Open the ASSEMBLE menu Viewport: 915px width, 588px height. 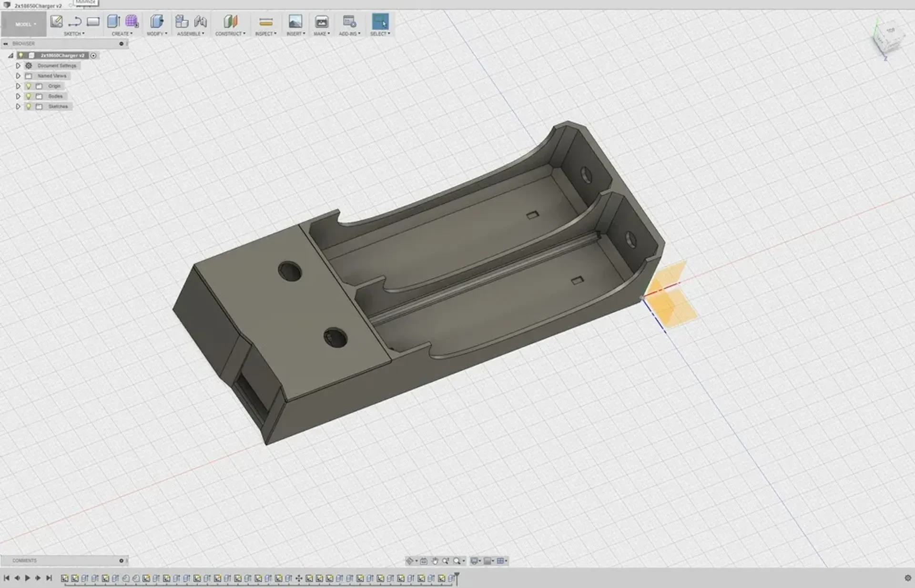point(191,34)
